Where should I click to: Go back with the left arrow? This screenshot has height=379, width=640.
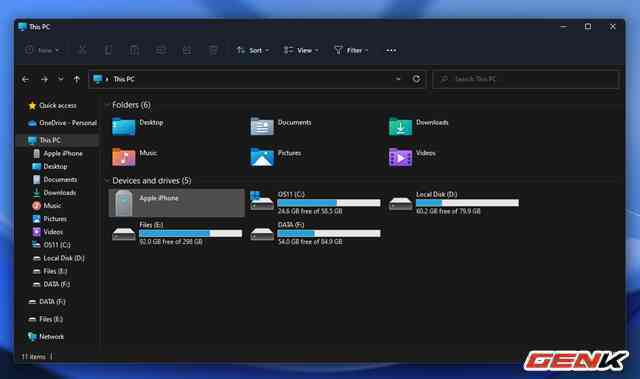click(25, 79)
